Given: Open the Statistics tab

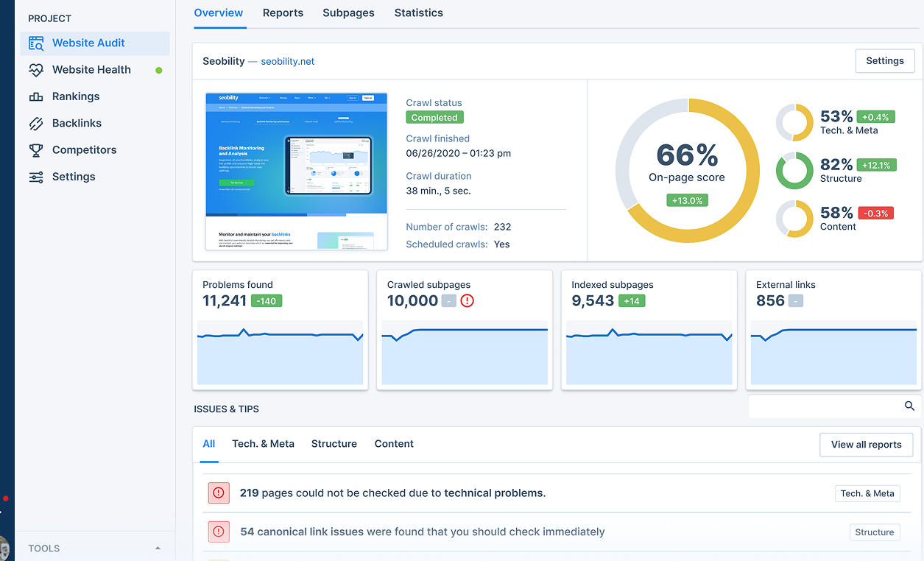Looking at the screenshot, I should tap(418, 13).
